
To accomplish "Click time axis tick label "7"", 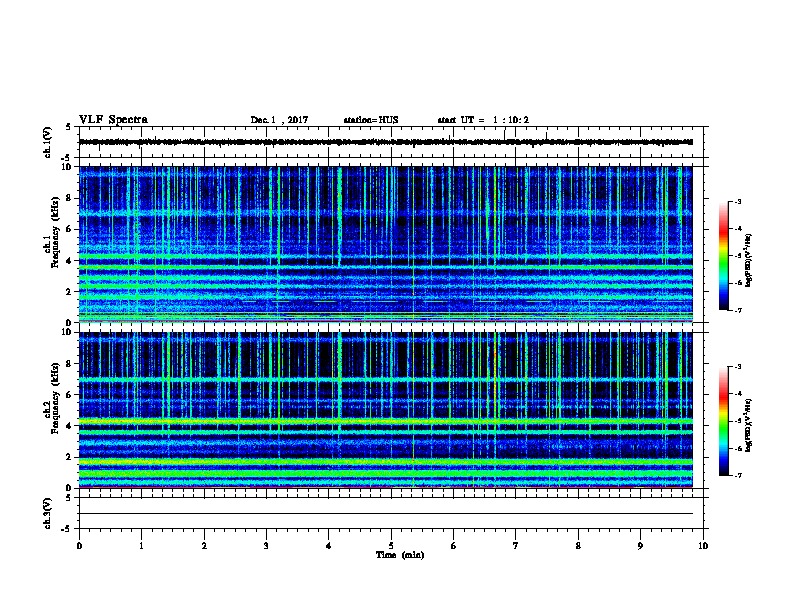I will (x=516, y=546).
